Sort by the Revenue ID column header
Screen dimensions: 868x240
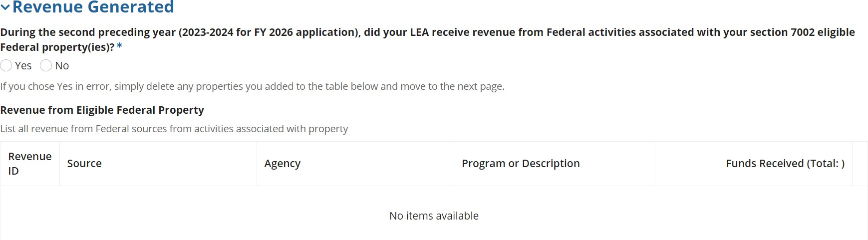tap(30, 164)
